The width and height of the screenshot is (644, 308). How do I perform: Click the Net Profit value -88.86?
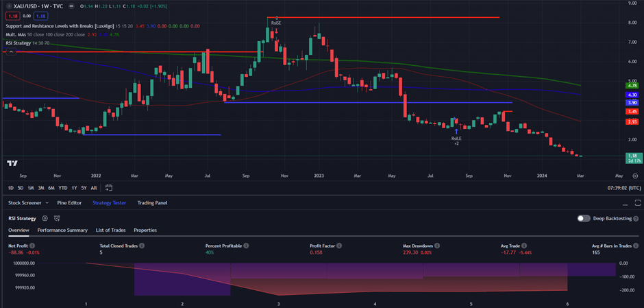(16, 252)
